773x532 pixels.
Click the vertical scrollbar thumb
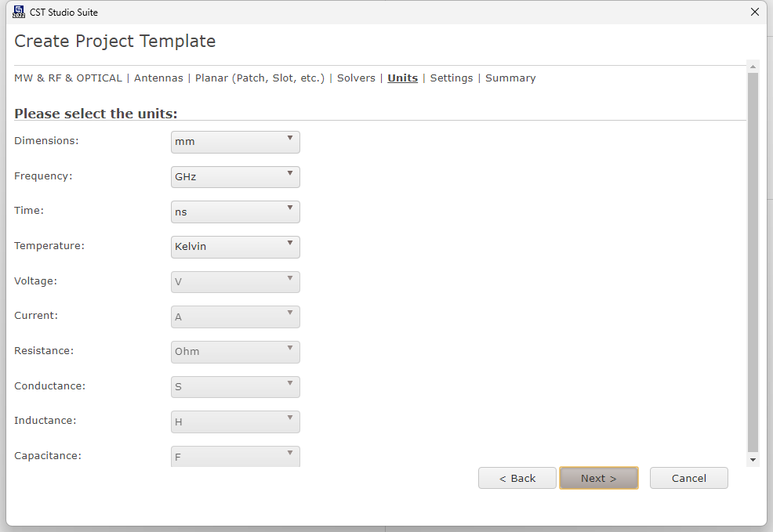coord(753,262)
